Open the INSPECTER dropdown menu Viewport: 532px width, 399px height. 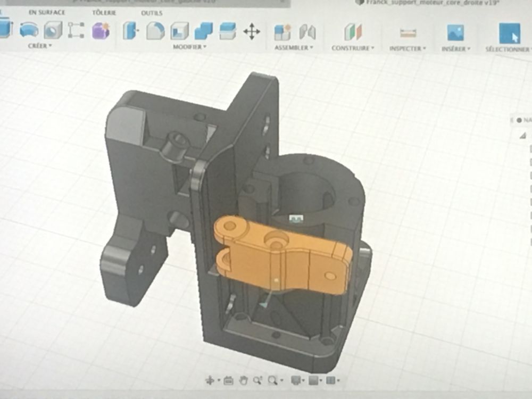coord(408,48)
